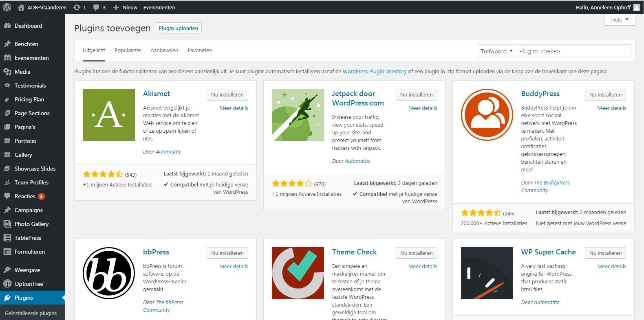The width and height of the screenshot is (644, 320).
Task: View Meer details for Theme Check
Action: click(x=423, y=266)
